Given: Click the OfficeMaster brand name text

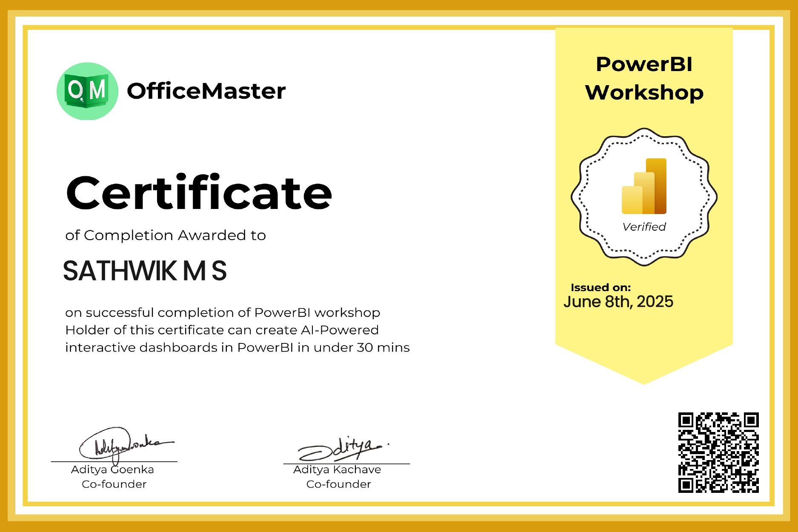Looking at the screenshot, I should pos(206,91).
